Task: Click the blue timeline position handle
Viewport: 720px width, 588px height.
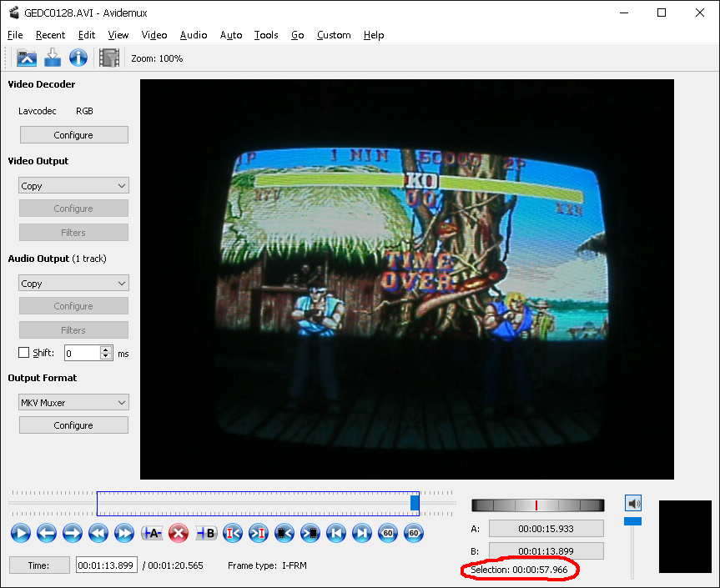Action: coord(415,503)
